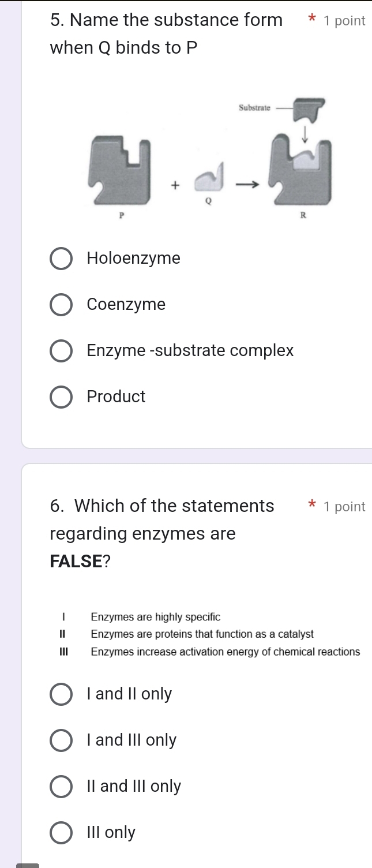Select the Holoenzyme answer option

61,259
